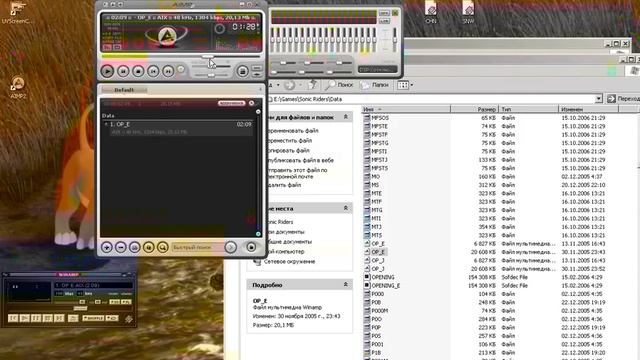Skip to next track in AIMP
This screenshot has height=360, width=640.
pos(168,71)
